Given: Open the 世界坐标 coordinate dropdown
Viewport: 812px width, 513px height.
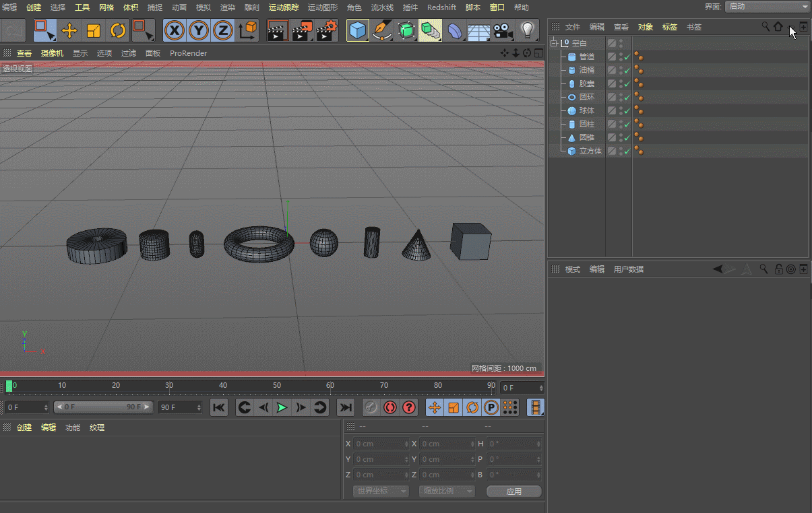Looking at the screenshot, I should point(381,491).
